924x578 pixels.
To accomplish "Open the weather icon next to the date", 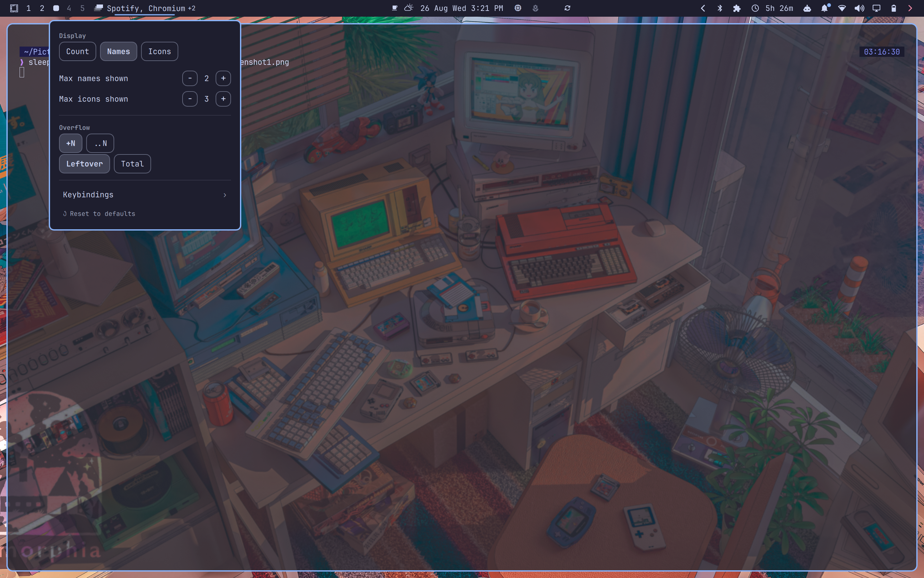I will [x=408, y=8].
